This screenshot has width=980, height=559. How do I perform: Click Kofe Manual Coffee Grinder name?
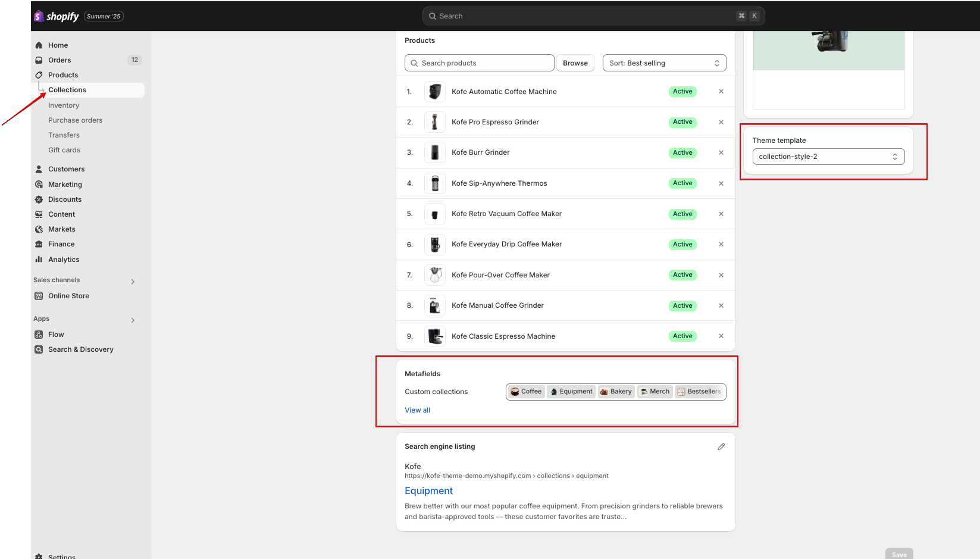[497, 305]
